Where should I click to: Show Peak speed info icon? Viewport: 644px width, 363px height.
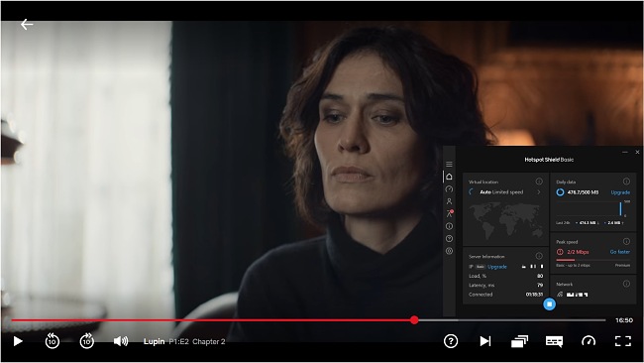click(x=626, y=241)
